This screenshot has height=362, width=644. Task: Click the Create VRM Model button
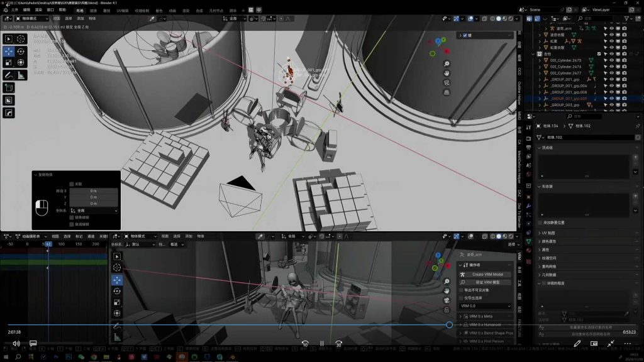[x=487, y=274]
